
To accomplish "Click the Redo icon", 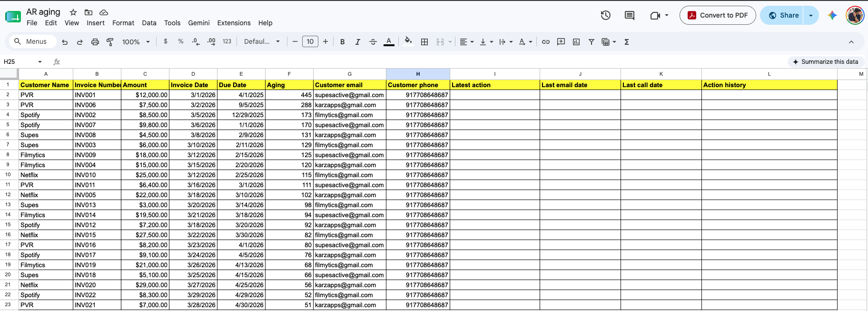I will point(80,42).
